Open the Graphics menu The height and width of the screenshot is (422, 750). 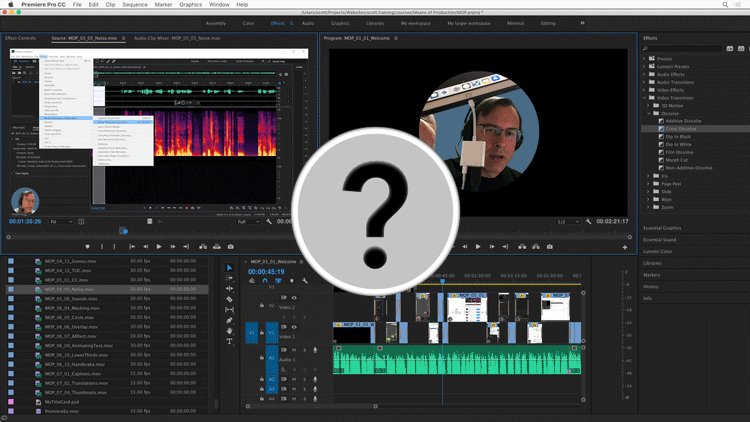[x=190, y=4]
